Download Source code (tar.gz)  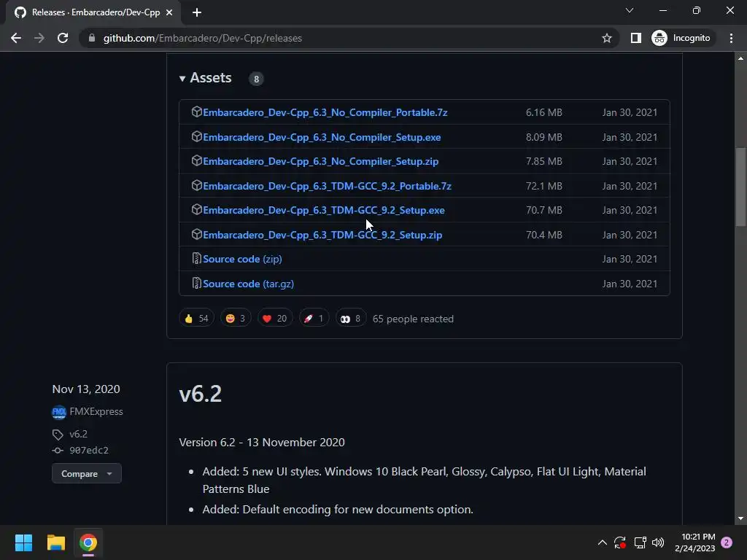248,284
